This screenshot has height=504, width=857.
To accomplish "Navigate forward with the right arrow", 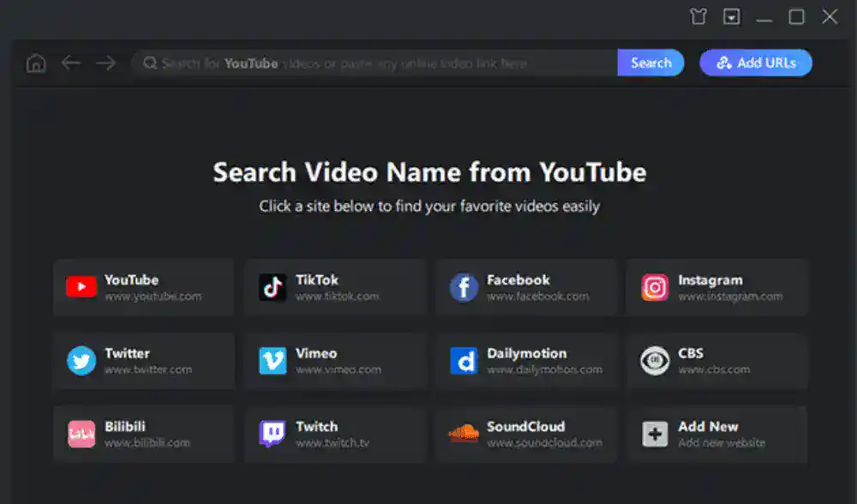I will pos(105,63).
